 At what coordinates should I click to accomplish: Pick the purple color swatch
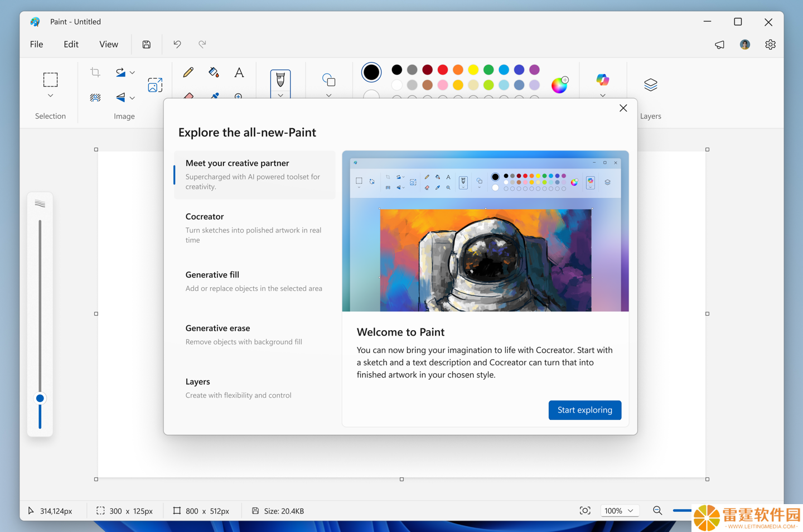pos(534,70)
